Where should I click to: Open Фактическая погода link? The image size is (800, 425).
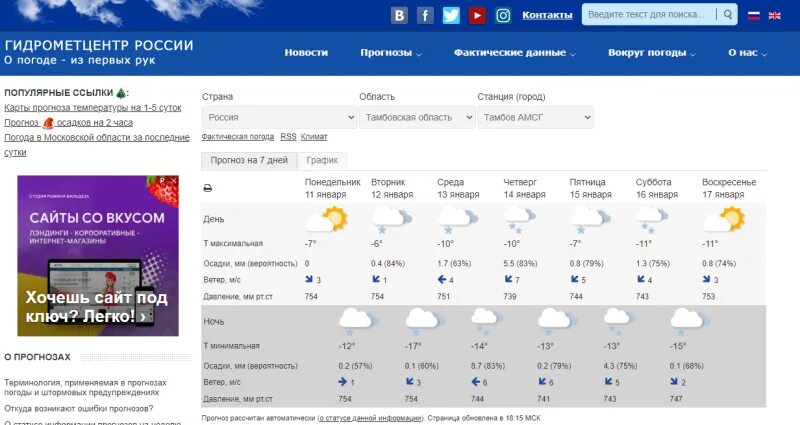238,137
